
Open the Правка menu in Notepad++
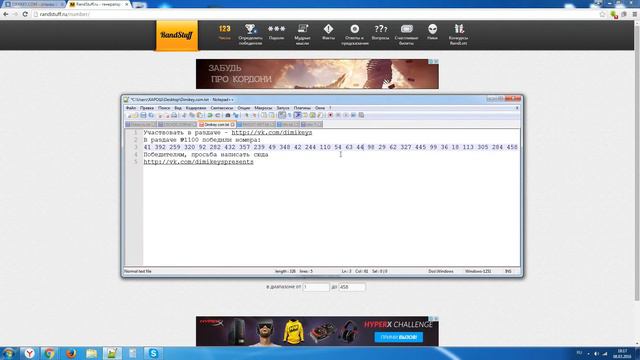pyautogui.click(x=147, y=108)
